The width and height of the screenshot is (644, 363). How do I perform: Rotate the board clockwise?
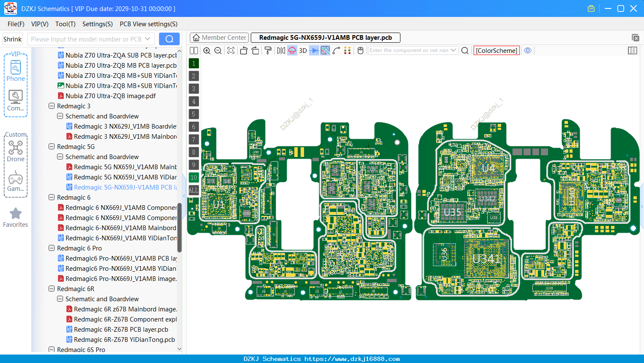255,50
